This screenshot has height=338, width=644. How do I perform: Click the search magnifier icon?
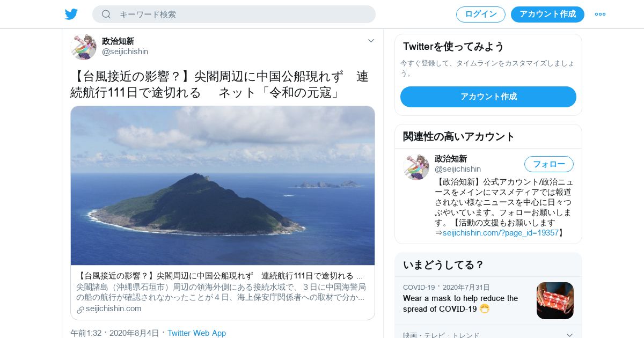pyautogui.click(x=106, y=14)
